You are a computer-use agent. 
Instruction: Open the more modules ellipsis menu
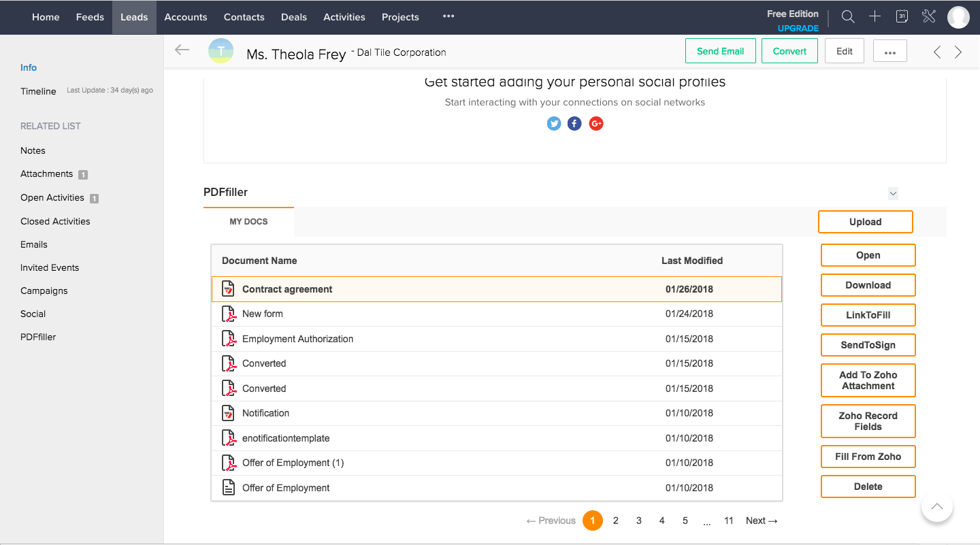[x=448, y=16]
